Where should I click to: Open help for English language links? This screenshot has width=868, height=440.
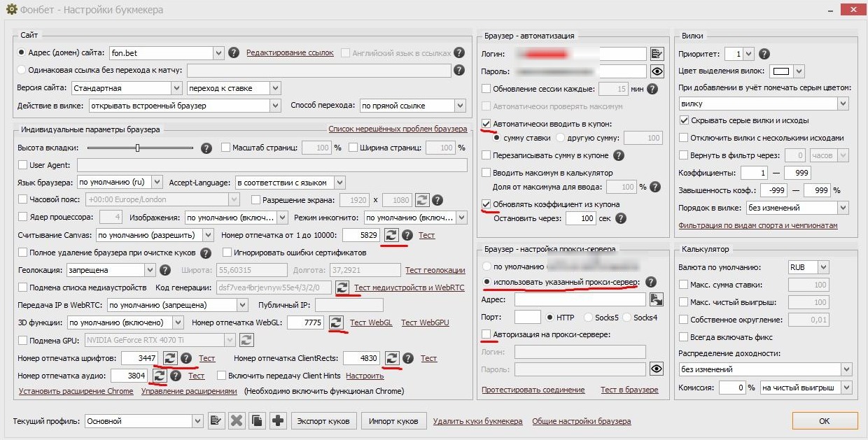click(x=458, y=52)
